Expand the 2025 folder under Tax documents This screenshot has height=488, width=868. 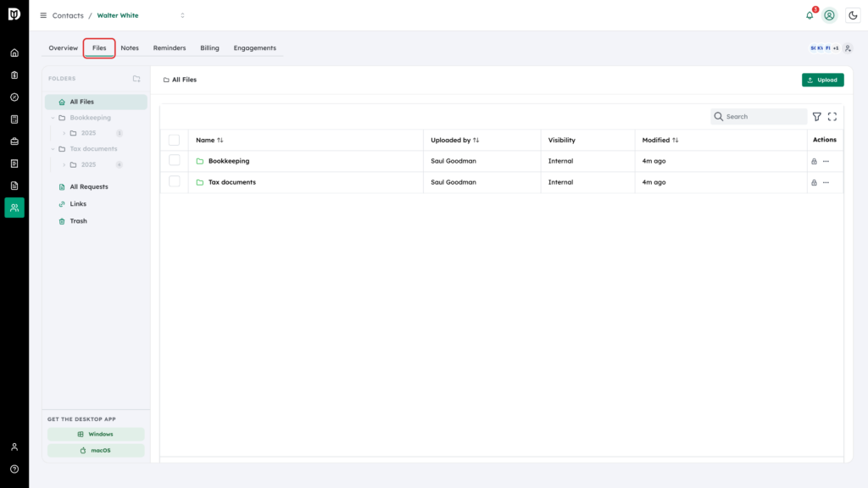64,165
